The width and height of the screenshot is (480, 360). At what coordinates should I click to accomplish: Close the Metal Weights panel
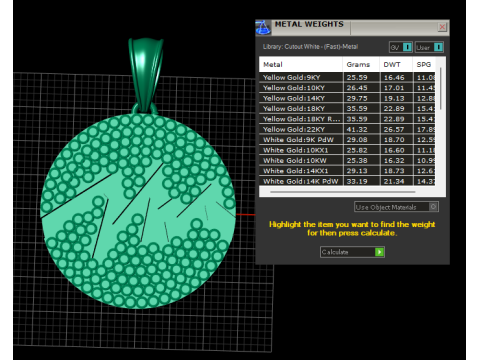442,27
